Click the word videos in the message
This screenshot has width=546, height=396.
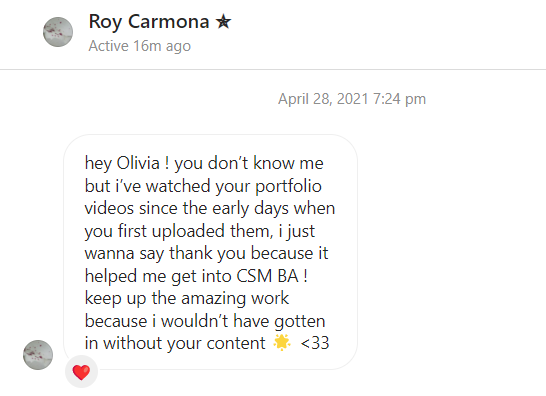(109, 208)
